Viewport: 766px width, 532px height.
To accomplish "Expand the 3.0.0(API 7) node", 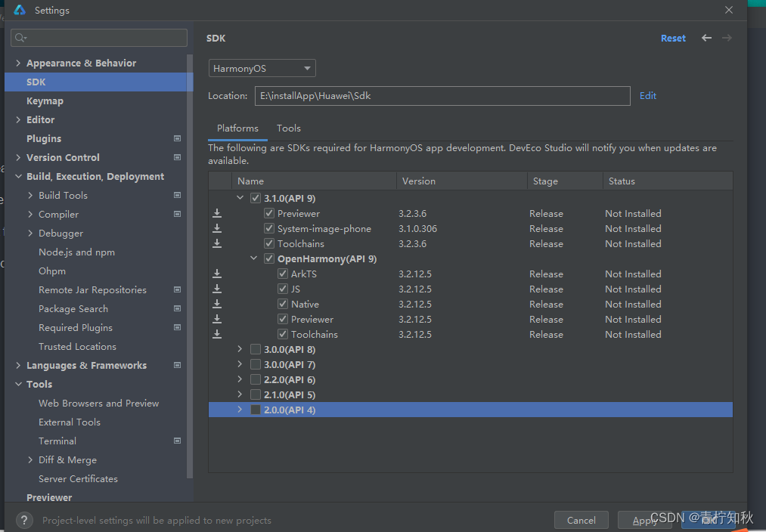I will pos(240,364).
